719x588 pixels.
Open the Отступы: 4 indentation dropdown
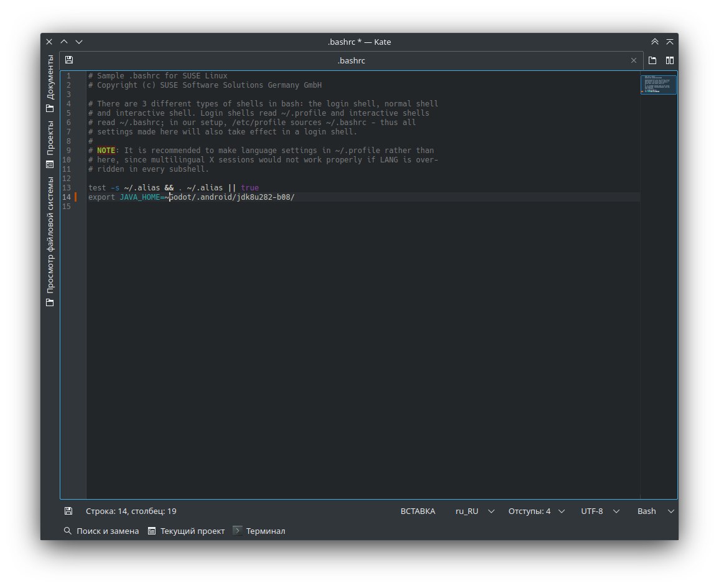coord(536,511)
